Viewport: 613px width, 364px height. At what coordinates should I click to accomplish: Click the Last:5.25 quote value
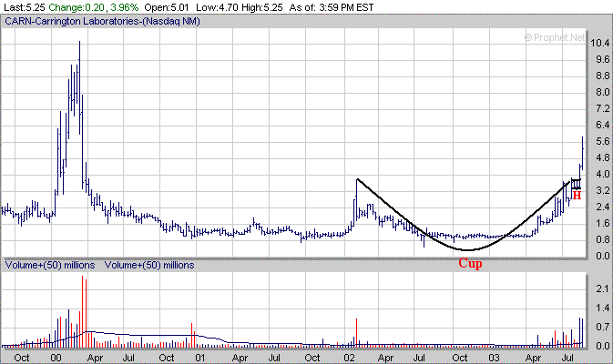[25, 7]
